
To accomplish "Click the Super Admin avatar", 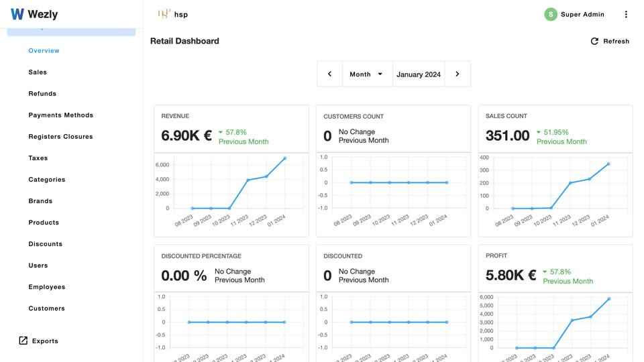I will pyautogui.click(x=550, y=14).
